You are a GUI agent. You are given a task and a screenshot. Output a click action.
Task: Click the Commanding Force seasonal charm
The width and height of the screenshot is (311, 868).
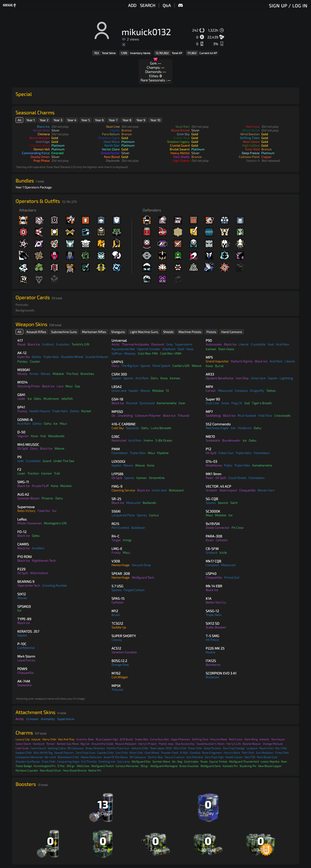tap(36, 153)
